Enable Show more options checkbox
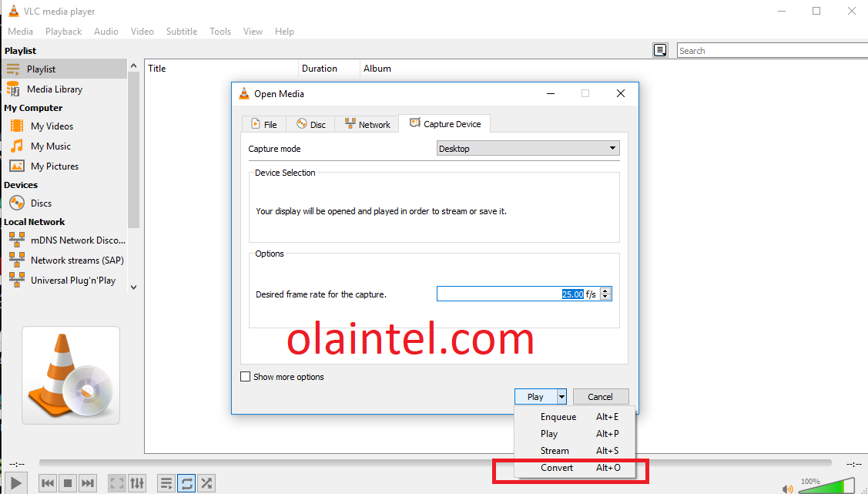This screenshot has height=494, width=868. tap(245, 377)
